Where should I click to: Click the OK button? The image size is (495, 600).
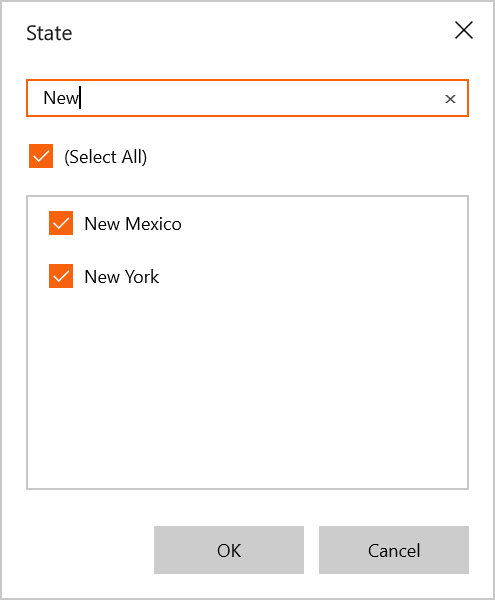click(229, 550)
